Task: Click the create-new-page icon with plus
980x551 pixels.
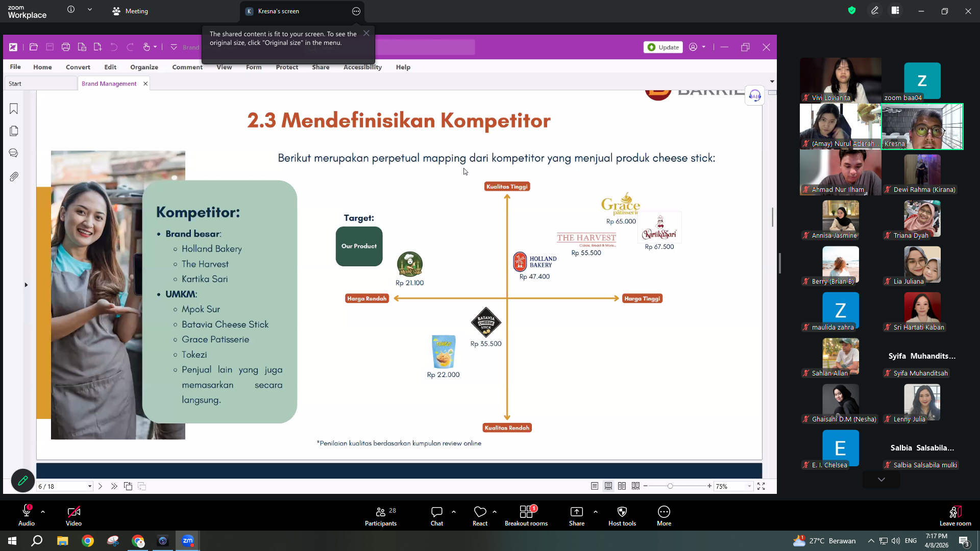Action: point(97,47)
